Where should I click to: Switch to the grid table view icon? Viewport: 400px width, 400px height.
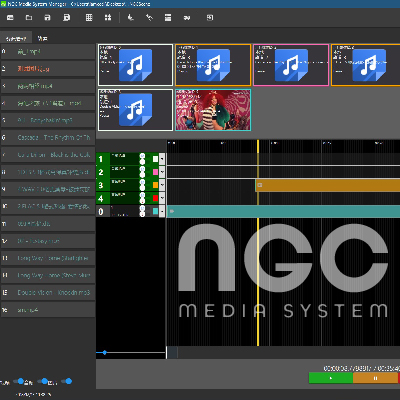(x=89, y=18)
